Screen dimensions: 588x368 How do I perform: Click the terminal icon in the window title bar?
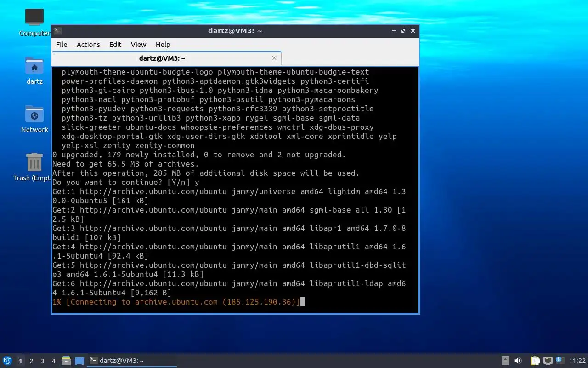58,31
